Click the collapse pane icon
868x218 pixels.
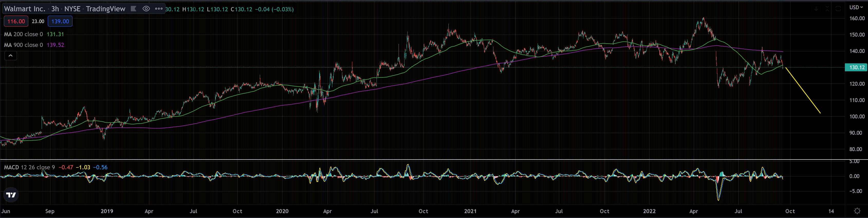pyautogui.click(x=827, y=9)
